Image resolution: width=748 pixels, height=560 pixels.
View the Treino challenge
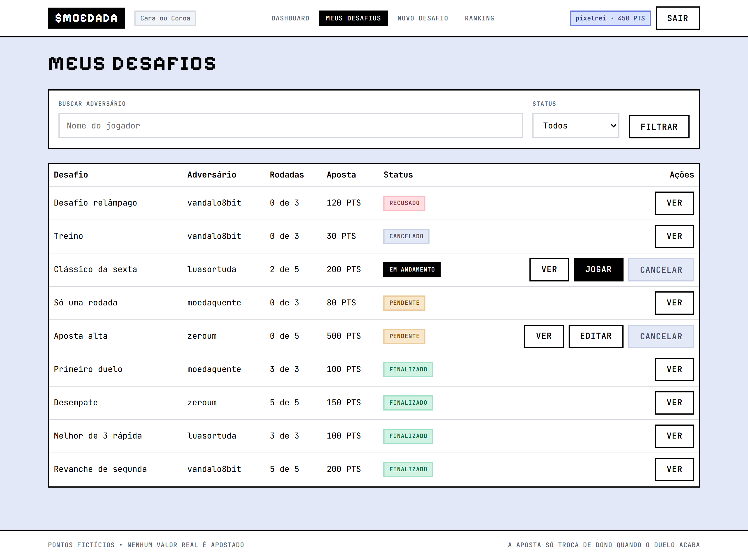pos(674,236)
